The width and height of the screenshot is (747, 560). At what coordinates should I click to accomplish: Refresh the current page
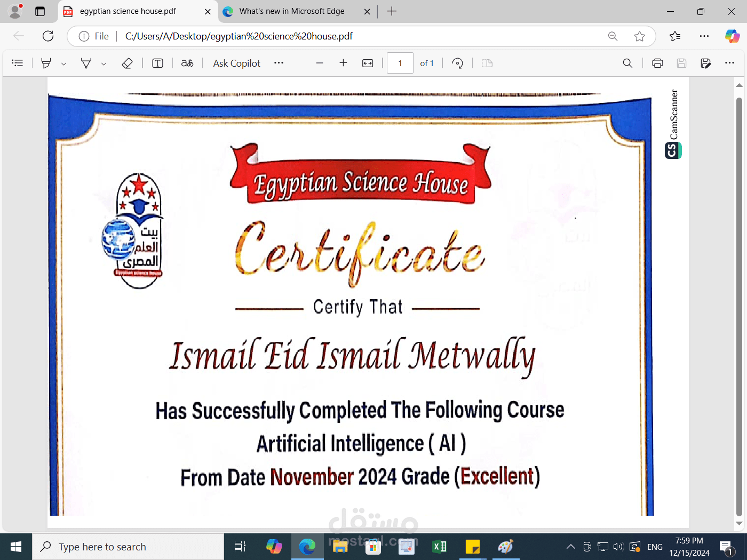tap(48, 36)
